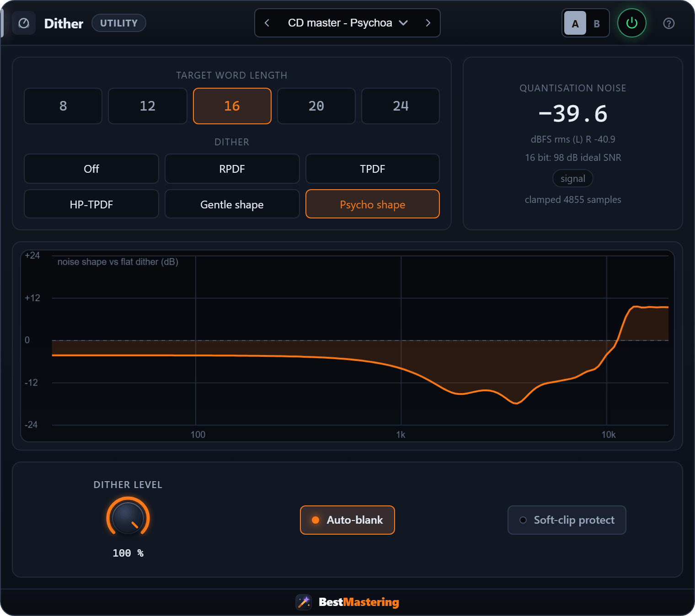Choose the 20 bit word length
Viewport: 695px width, 616px height.
[316, 106]
